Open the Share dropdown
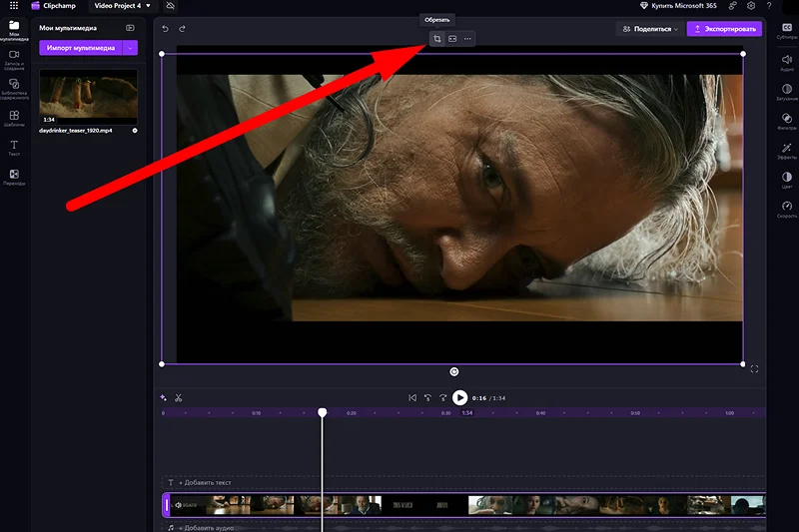 [x=650, y=29]
